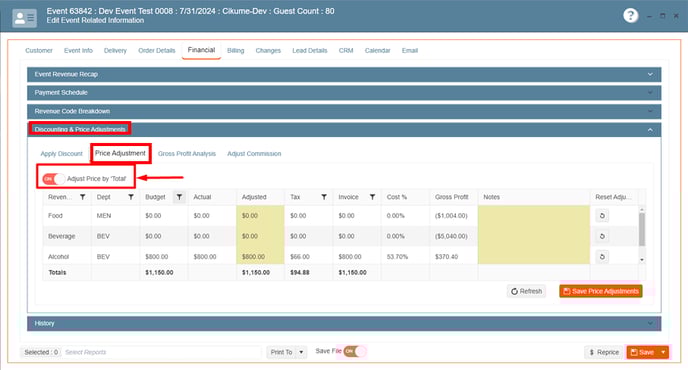Screen dimensions: 688x370
Task: Expand the Revenue Code Breakdown section
Action: coord(344,111)
